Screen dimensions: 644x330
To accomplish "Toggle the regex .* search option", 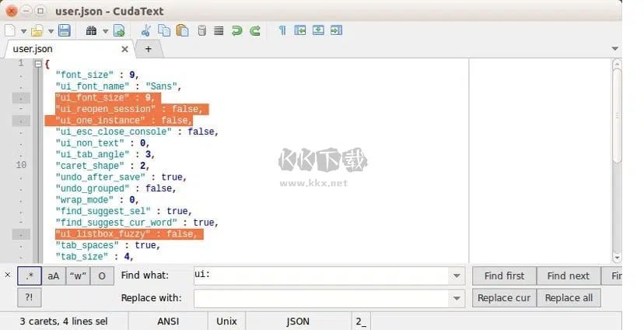I will click(x=29, y=276).
